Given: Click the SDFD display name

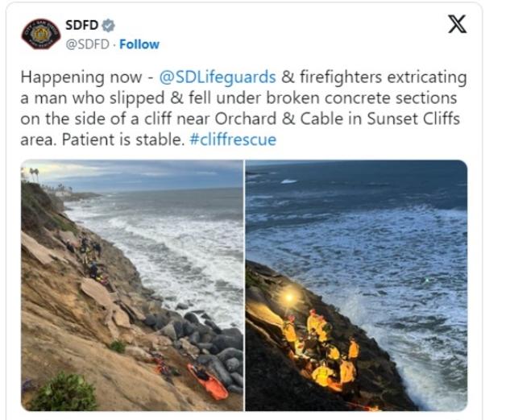Looking at the screenshot, I should (x=81, y=25).
